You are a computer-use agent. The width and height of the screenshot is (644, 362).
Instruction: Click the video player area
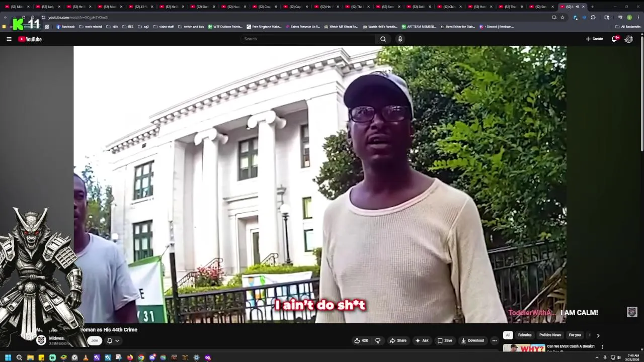pos(319,185)
